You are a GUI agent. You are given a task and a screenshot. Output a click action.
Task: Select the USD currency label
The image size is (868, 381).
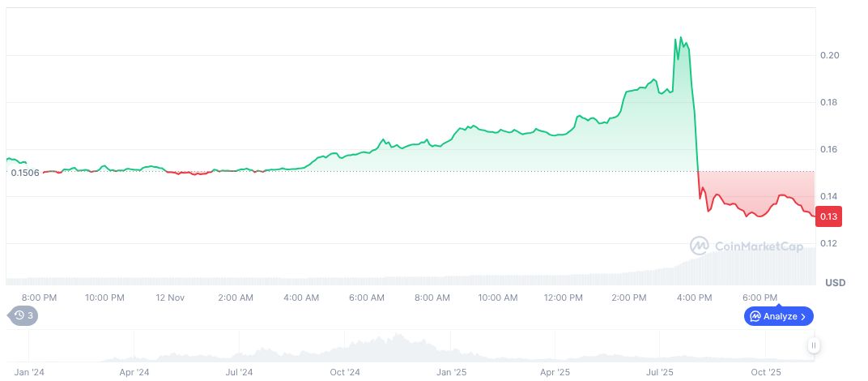pos(835,282)
